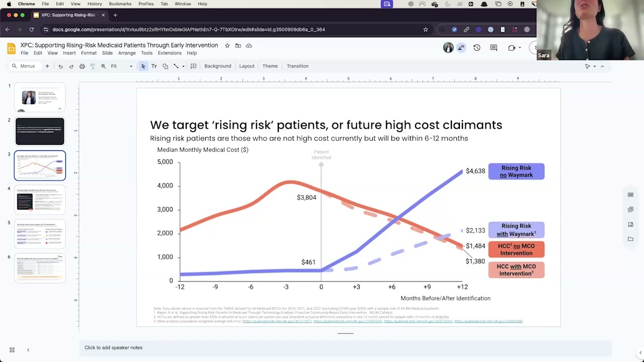Choose the Select arrow cursor tool
Screen dimensions: 644x362
(x=143, y=66)
